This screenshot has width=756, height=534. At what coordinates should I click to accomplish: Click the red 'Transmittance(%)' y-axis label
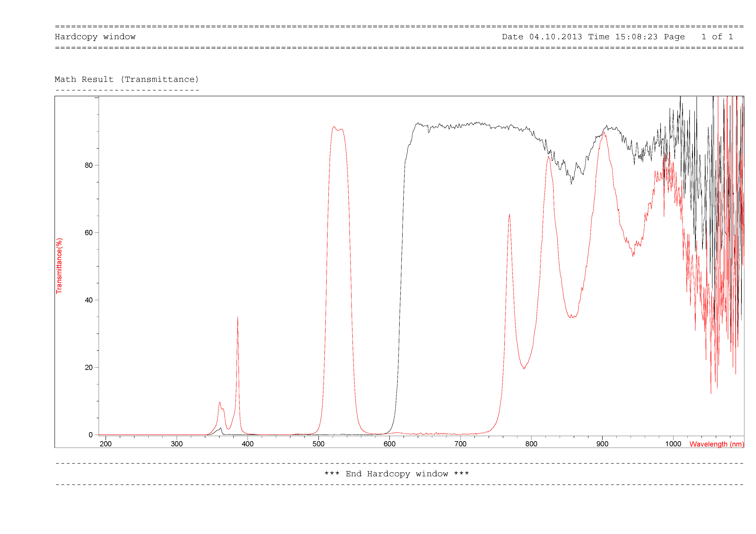[59, 266]
